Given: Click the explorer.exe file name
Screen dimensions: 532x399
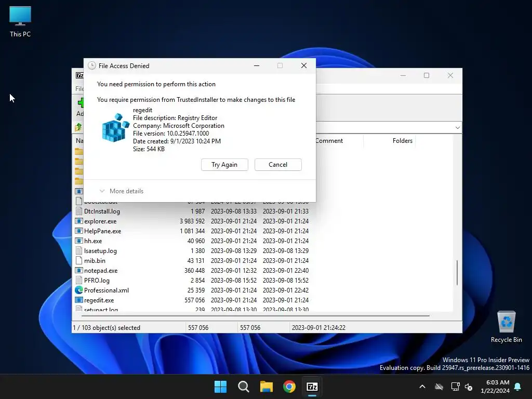Looking at the screenshot, I should tap(100, 221).
